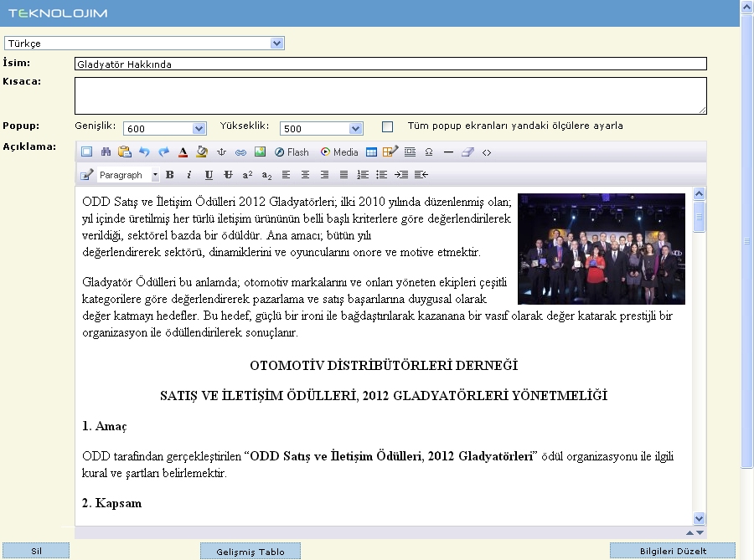Click the editor resize-down triangle below editor

click(x=700, y=532)
